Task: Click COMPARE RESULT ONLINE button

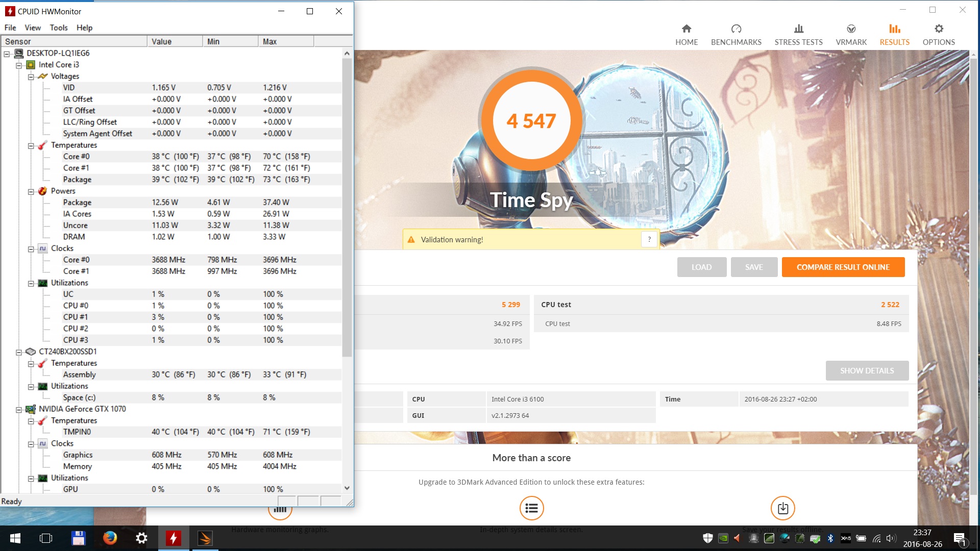Action: pyautogui.click(x=843, y=267)
